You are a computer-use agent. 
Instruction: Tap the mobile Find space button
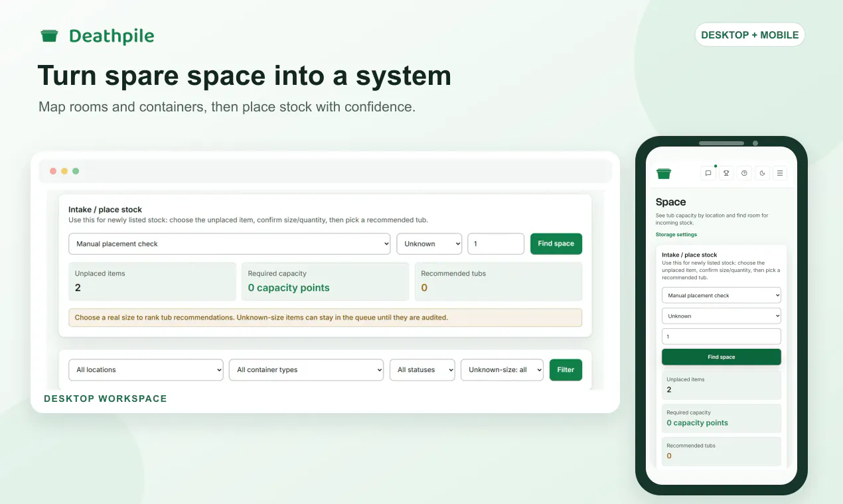tap(722, 357)
